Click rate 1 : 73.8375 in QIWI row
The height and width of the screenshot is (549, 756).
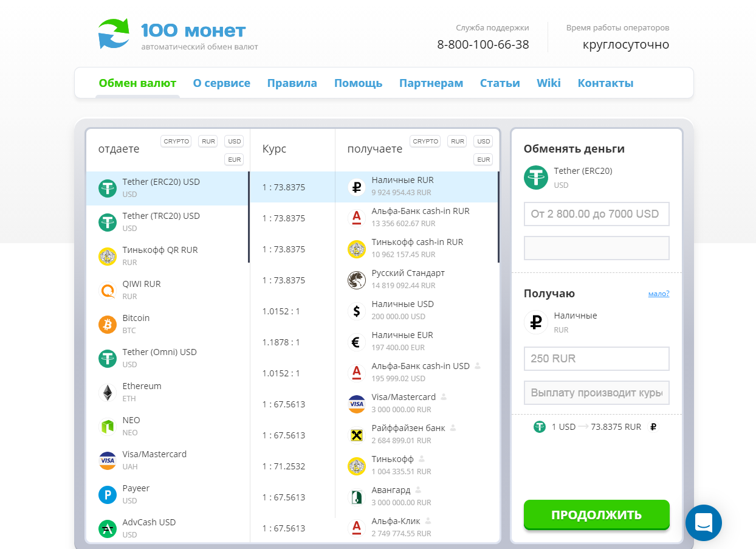284,280
